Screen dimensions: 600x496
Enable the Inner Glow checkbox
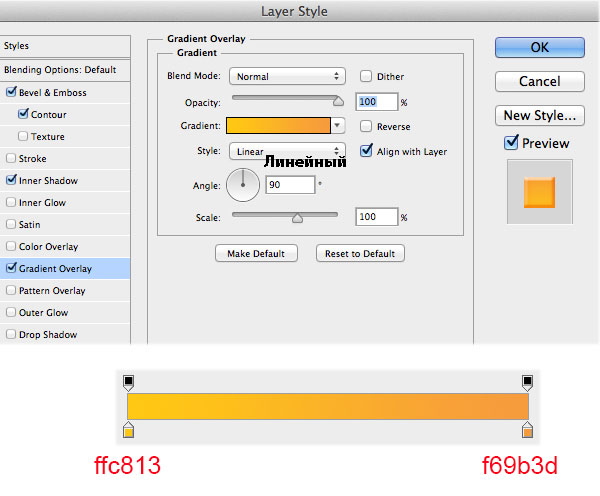pyautogui.click(x=11, y=202)
